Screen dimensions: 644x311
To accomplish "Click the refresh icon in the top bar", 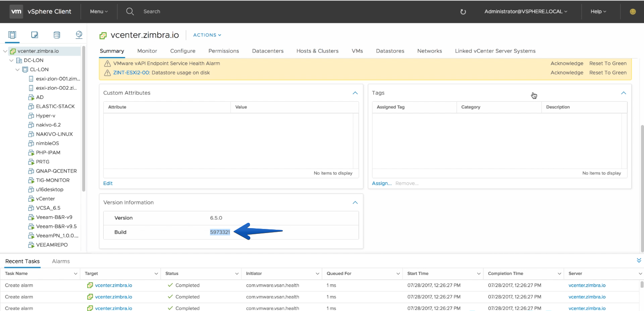I will tap(463, 12).
